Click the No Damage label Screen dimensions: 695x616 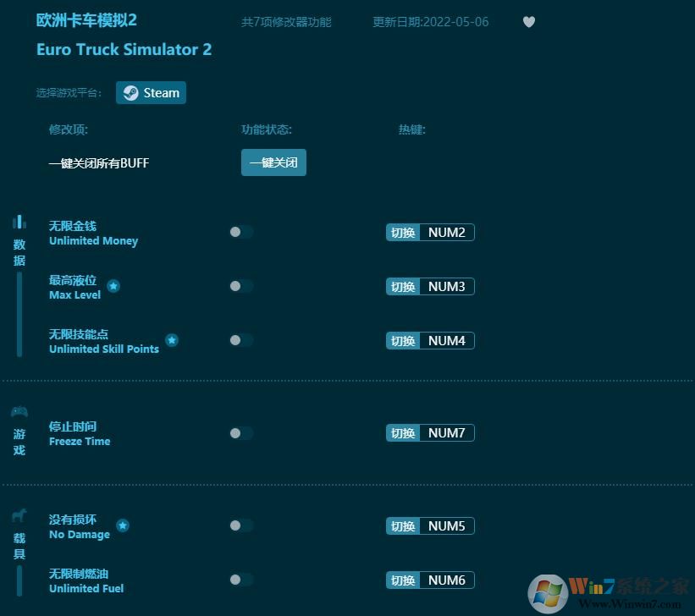(80, 535)
